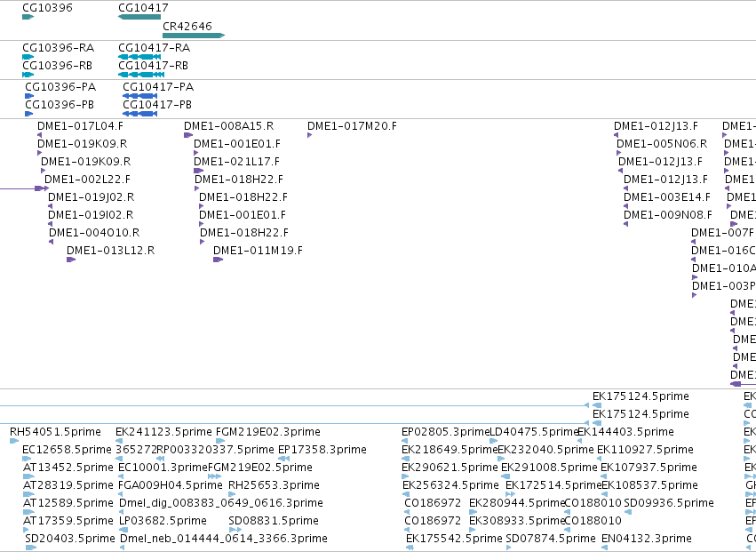Image resolution: width=756 pixels, height=552 pixels.
Task: Click DME1-019I02.R label
Action: [91, 215]
